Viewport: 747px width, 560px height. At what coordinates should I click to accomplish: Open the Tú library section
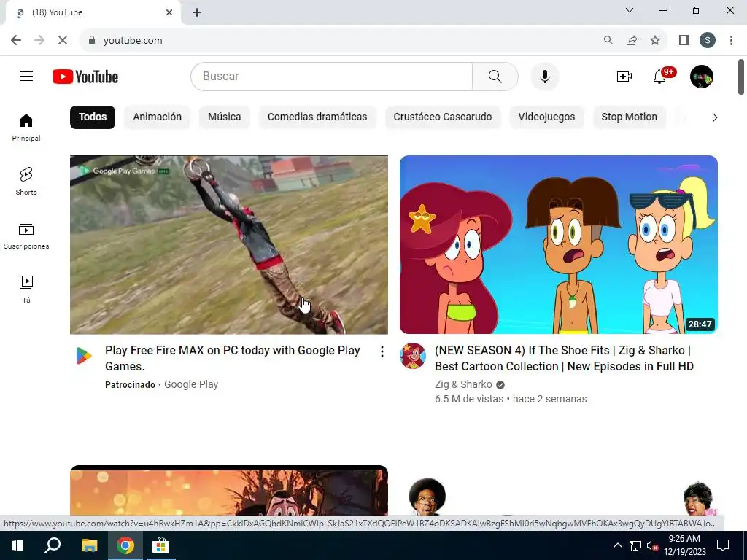pos(26,289)
